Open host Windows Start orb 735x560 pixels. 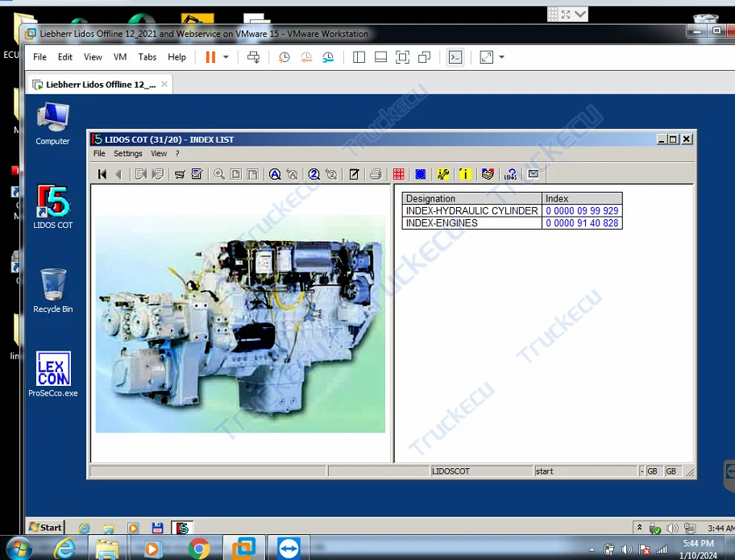19,548
